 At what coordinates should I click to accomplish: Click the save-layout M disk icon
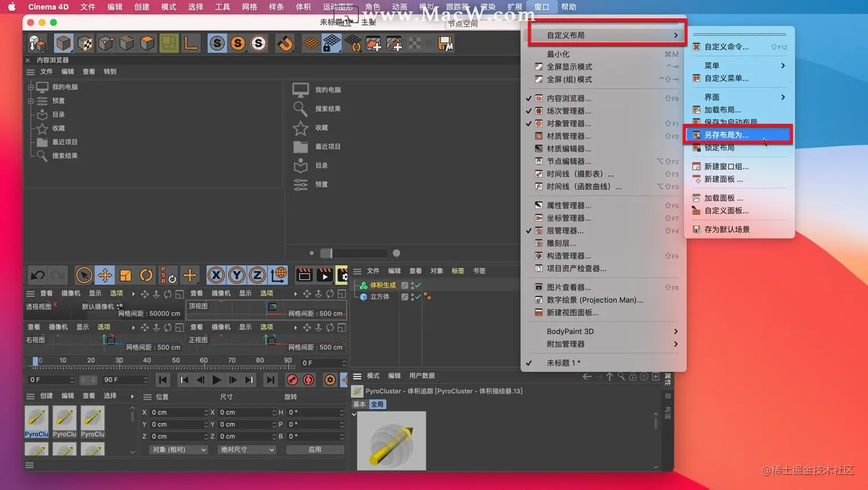pos(445,43)
